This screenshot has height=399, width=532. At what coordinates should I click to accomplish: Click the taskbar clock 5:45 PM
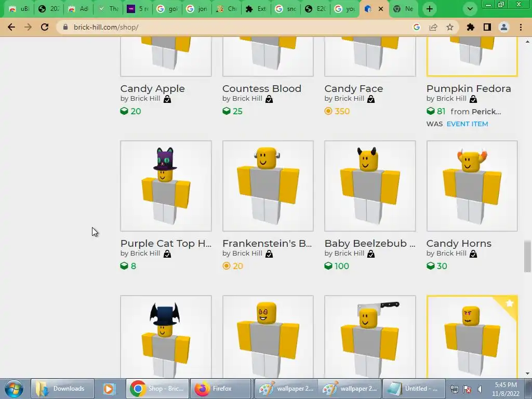506,385
